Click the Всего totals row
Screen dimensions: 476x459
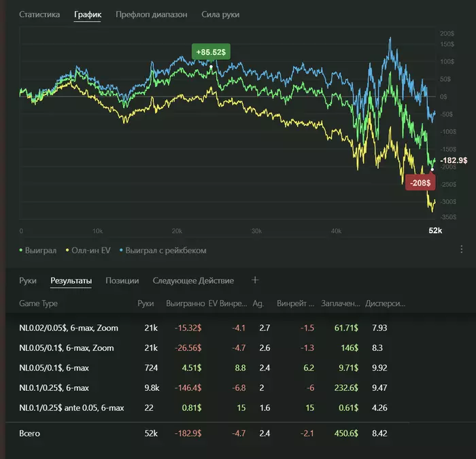coord(30,432)
